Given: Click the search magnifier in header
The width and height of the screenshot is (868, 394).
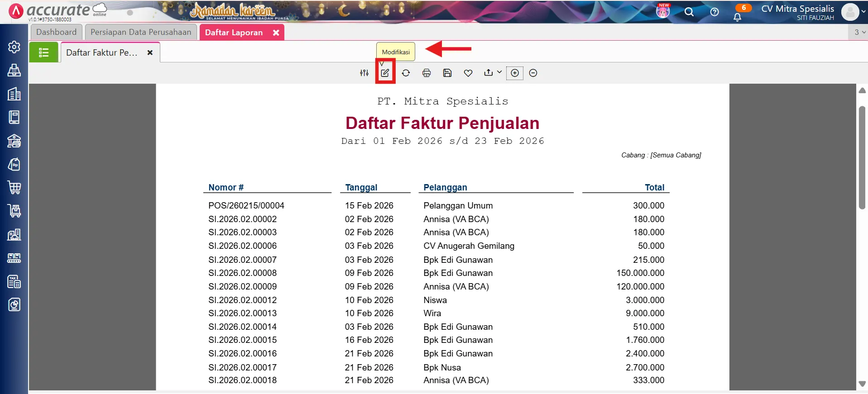Looking at the screenshot, I should coord(689,12).
